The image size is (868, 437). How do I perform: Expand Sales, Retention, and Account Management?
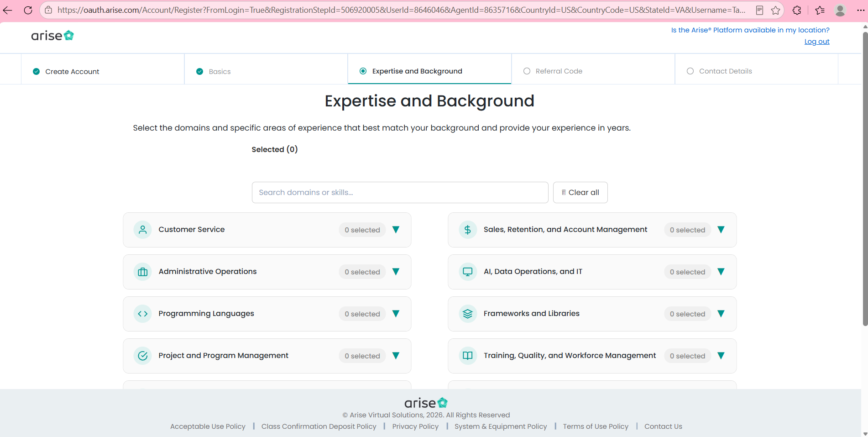(x=721, y=230)
